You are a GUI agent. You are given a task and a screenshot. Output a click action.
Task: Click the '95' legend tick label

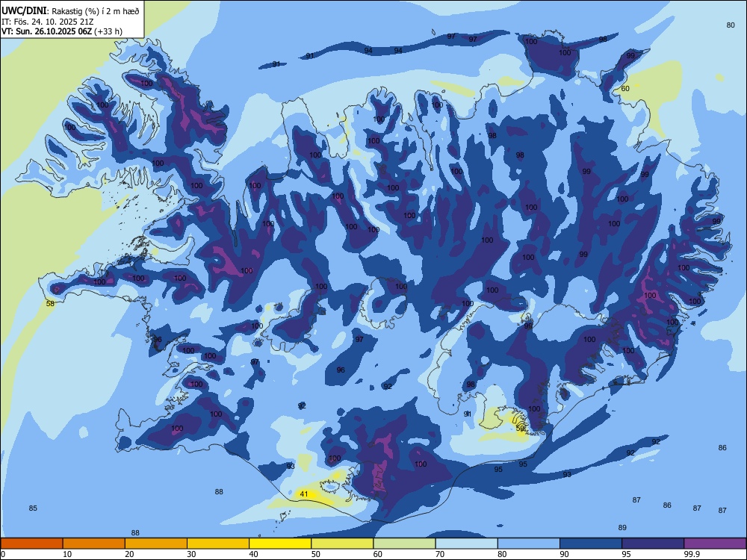tap(626, 554)
